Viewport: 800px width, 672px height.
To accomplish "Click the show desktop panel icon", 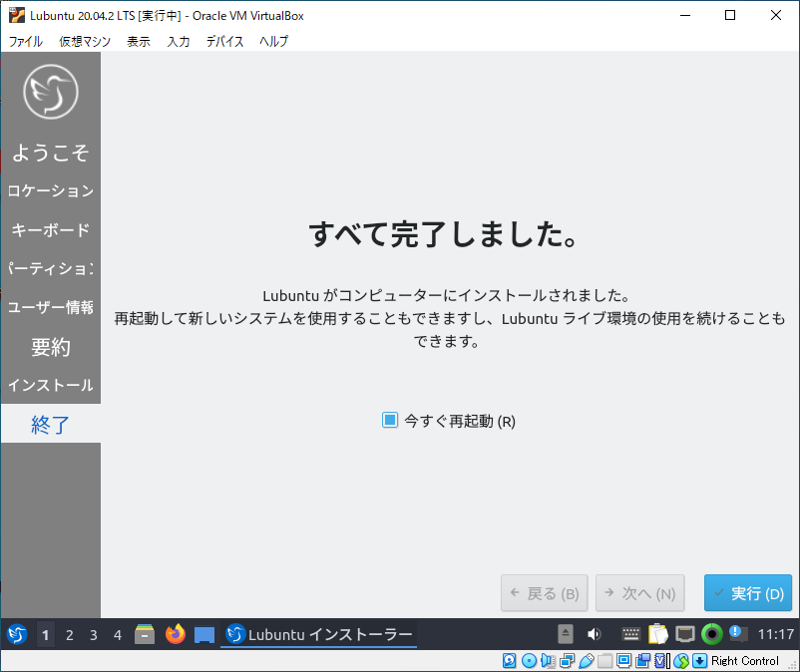I will click(x=204, y=635).
